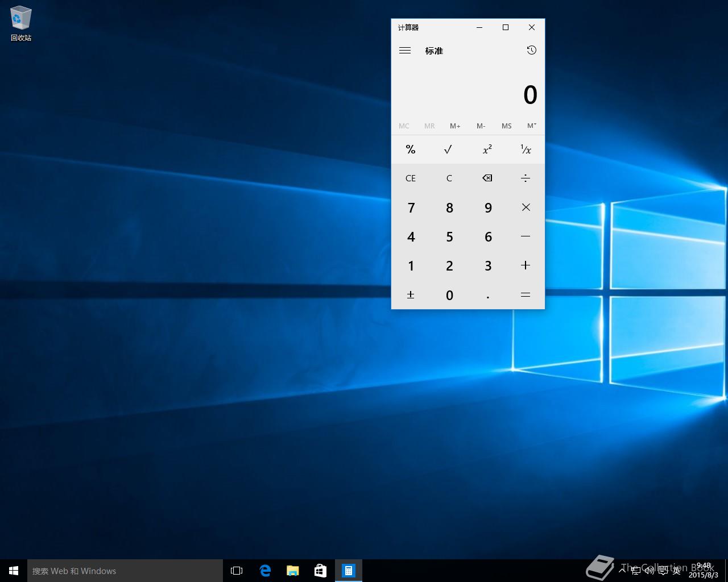The height and width of the screenshot is (582, 728).
Task: Launch Microsoft Edge from the taskbar
Action: click(265, 571)
